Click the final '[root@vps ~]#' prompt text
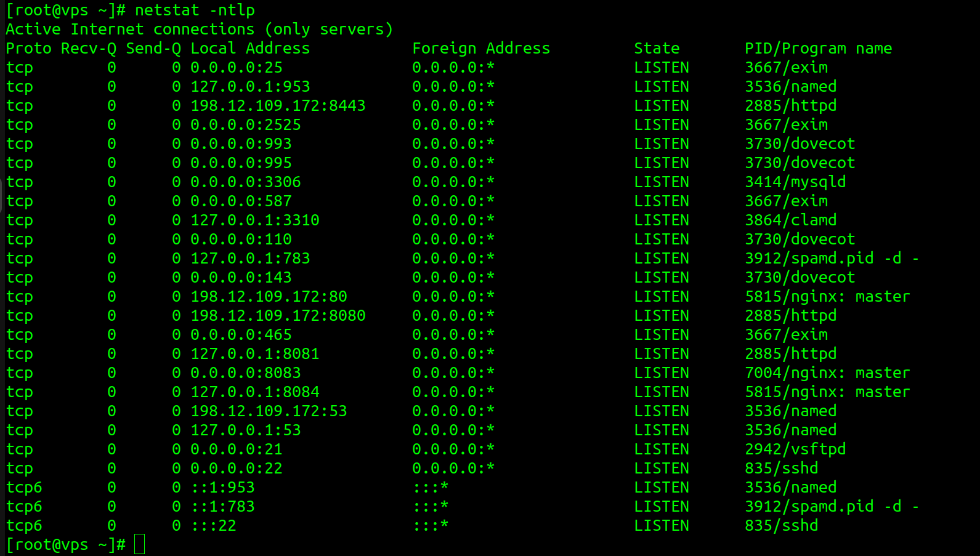 tap(66, 545)
